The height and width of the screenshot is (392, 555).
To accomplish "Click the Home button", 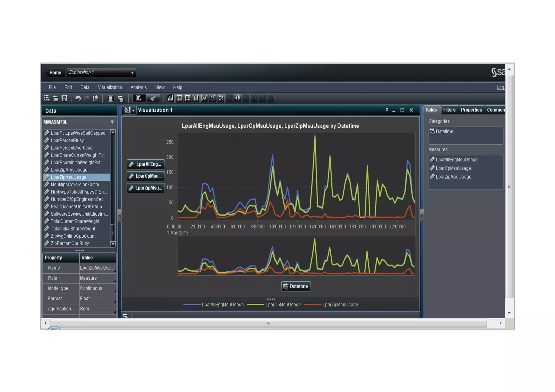I will (x=55, y=73).
